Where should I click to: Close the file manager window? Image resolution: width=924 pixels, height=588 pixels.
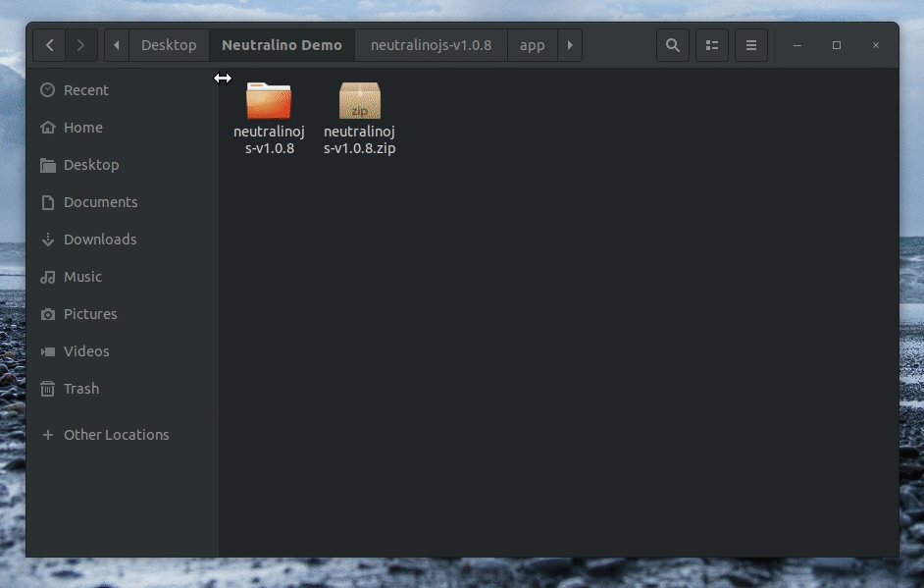click(x=876, y=45)
